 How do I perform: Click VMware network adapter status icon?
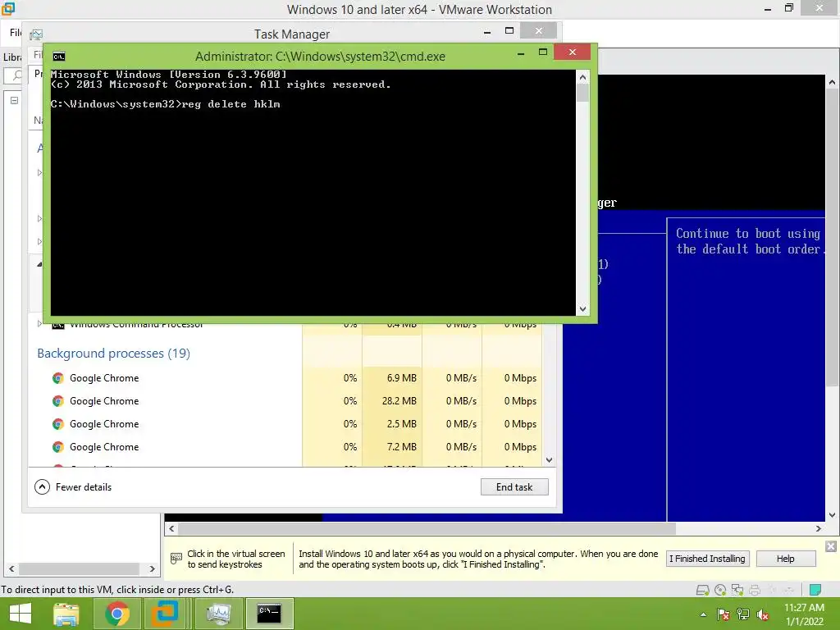(x=737, y=590)
